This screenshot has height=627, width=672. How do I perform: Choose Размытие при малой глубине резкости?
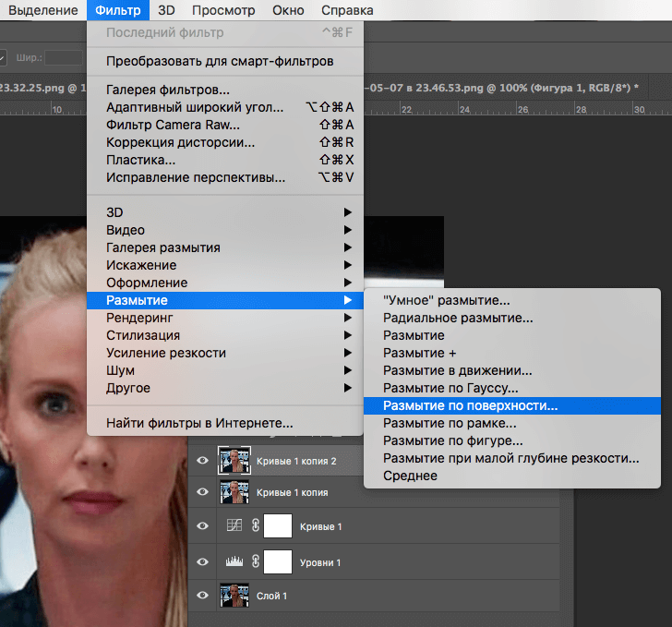coord(512,459)
